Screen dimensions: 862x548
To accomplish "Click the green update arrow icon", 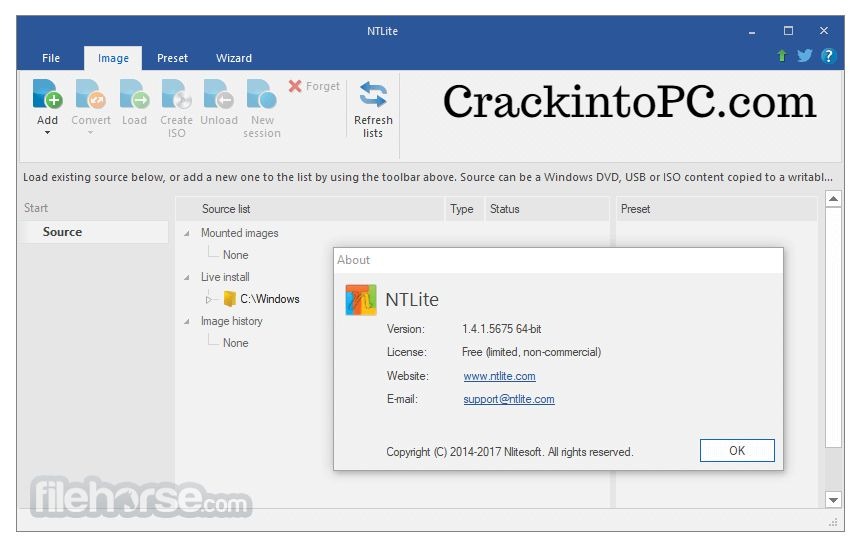I will [782, 56].
